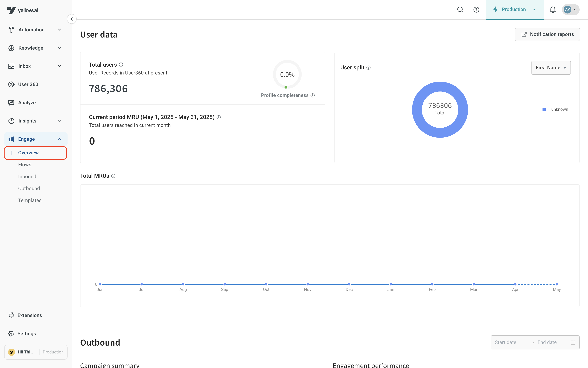Click the lightning bolt Production icon
This screenshot has width=588, height=368.
click(495, 9)
